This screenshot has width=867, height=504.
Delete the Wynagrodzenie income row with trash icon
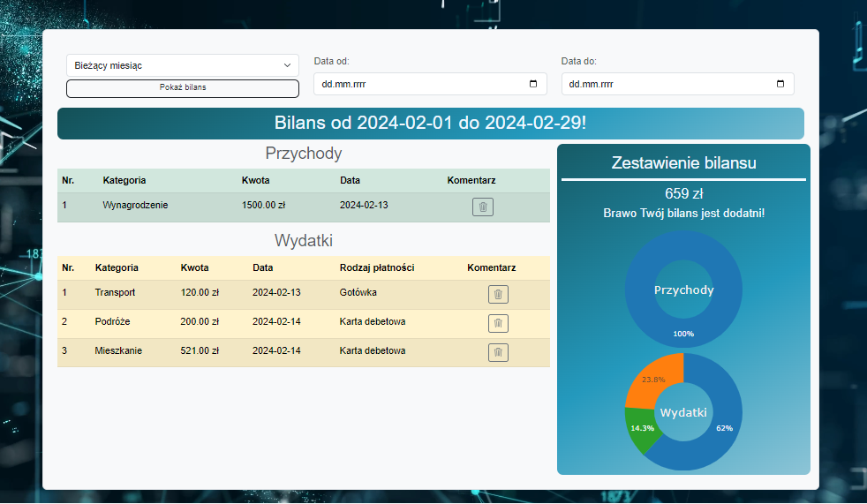(482, 207)
